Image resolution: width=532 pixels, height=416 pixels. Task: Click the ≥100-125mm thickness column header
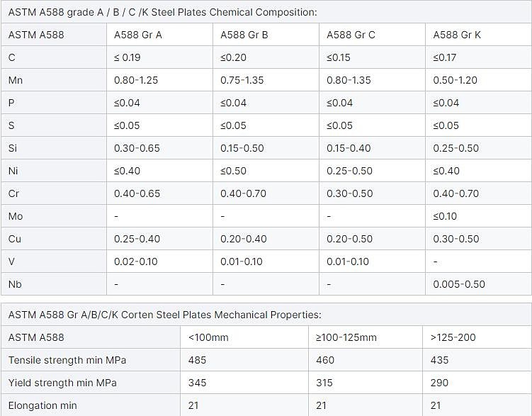click(346, 337)
